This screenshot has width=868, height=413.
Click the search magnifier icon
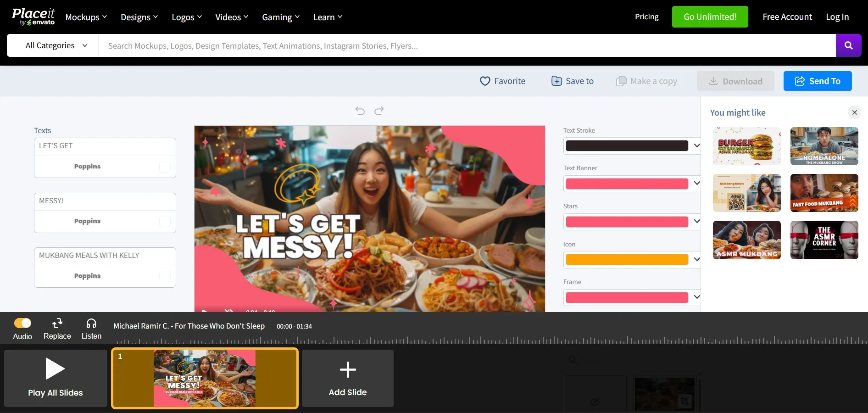point(849,45)
